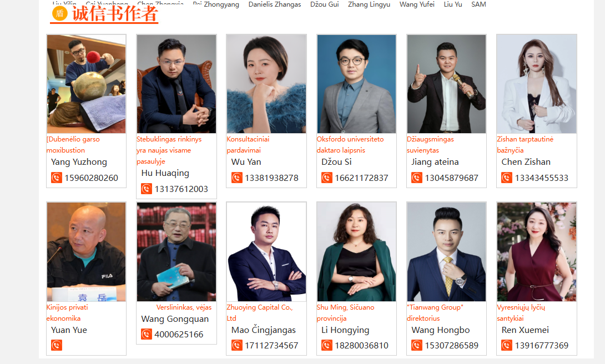Click phone icon beside 15960280260
The image size is (605, 364).
click(x=56, y=178)
